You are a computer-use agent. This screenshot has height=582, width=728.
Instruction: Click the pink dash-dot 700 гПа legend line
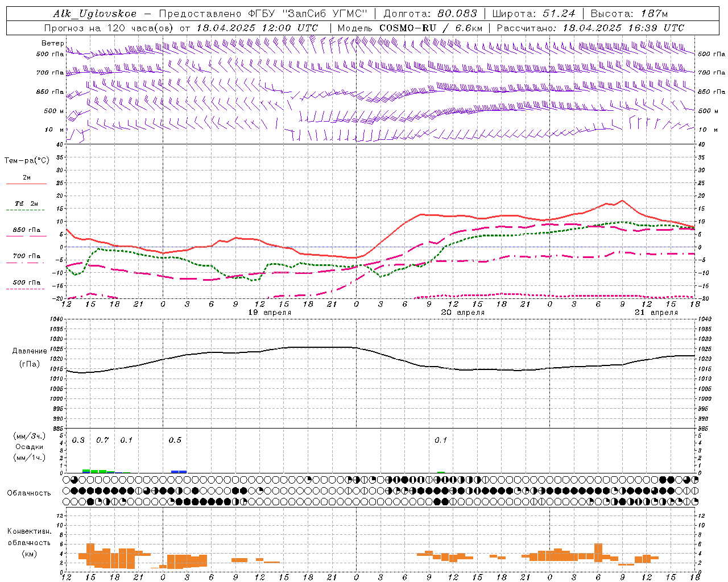point(25,263)
